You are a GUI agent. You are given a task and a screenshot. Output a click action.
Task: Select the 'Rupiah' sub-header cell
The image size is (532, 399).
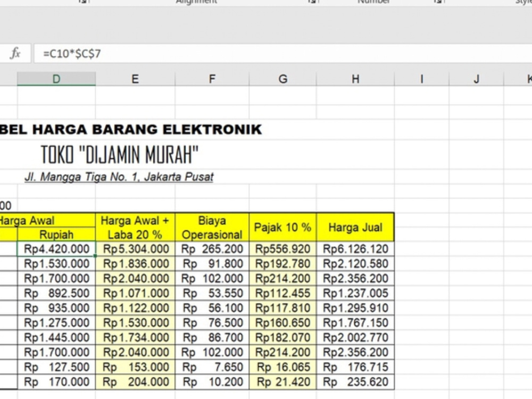(x=56, y=235)
